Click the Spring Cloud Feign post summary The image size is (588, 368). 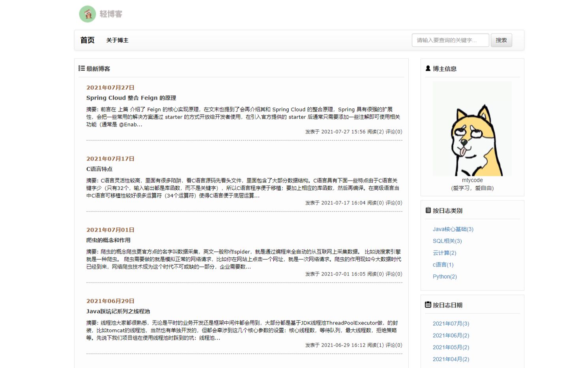pyautogui.click(x=243, y=117)
